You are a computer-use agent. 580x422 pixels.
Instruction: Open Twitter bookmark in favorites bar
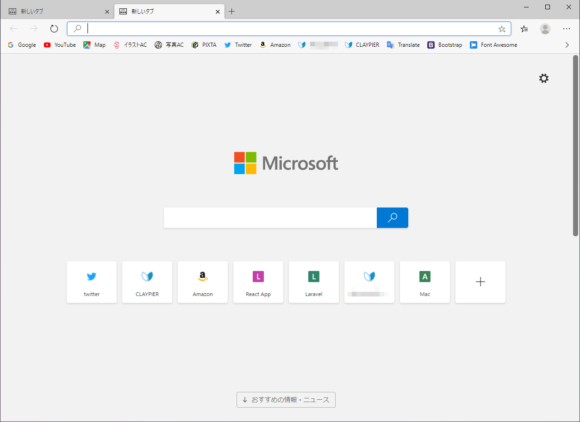click(x=238, y=45)
